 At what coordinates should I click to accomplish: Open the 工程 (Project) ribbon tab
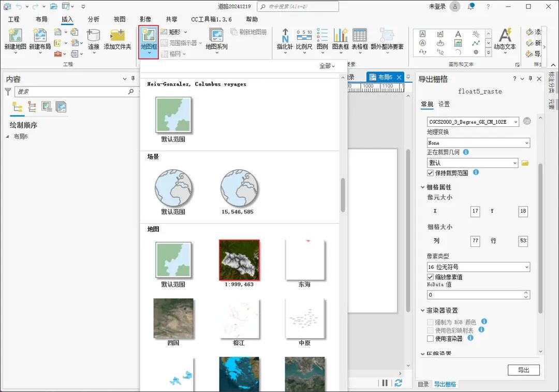tap(13, 19)
